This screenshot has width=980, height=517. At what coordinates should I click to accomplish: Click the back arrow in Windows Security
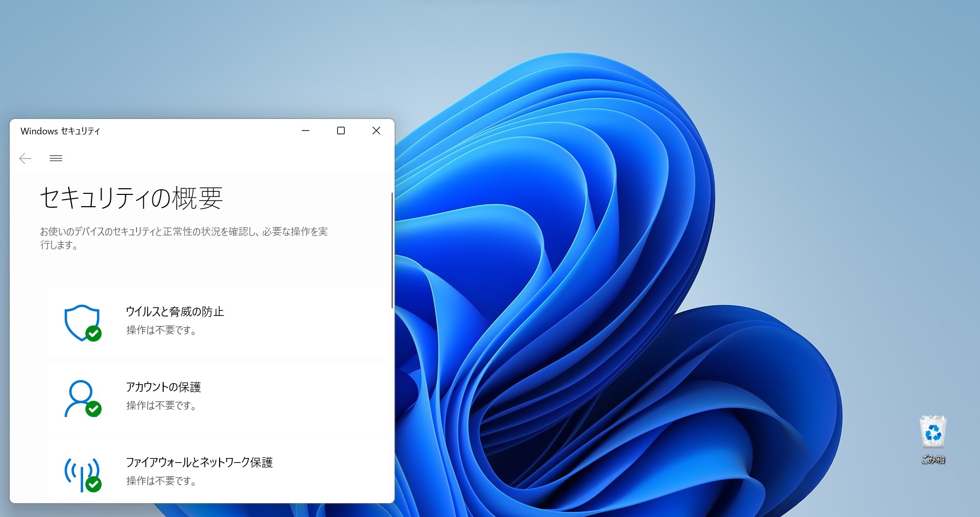25,158
